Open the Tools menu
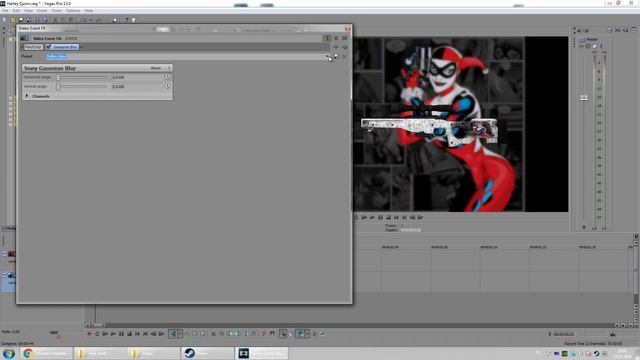 point(56,11)
